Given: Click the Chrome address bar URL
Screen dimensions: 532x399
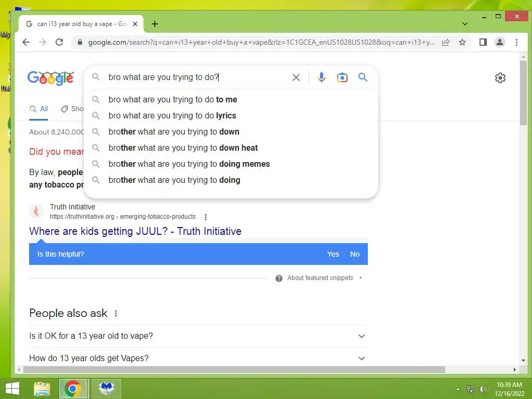Looking at the screenshot, I should (261, 42).
